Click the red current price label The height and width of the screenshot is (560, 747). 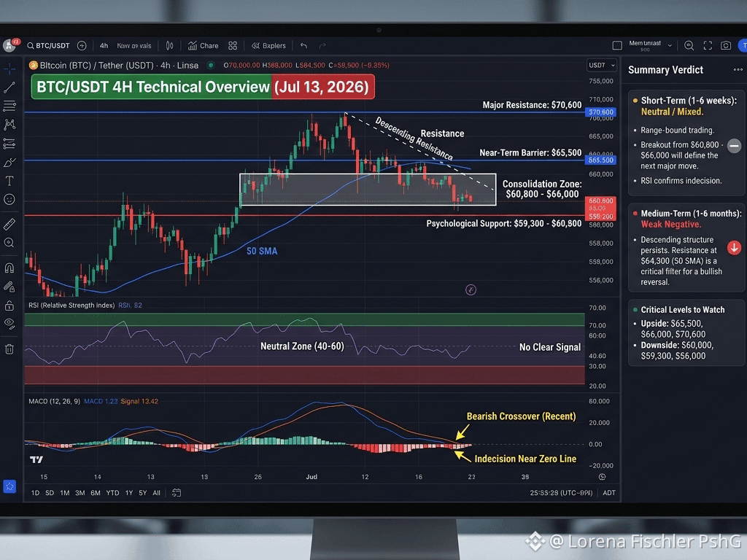(x=601, y=209)
